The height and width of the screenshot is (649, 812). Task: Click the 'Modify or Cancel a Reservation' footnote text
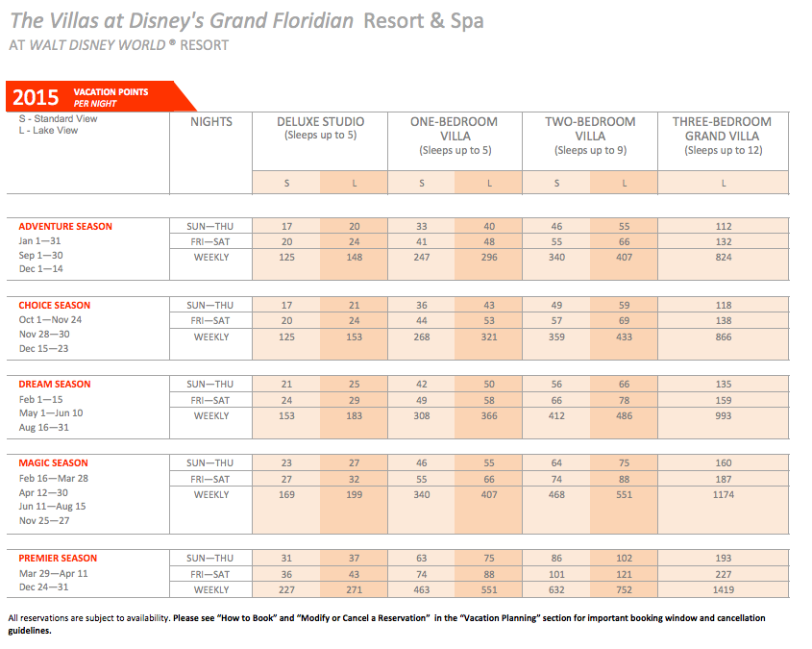[x=363, y=618]
